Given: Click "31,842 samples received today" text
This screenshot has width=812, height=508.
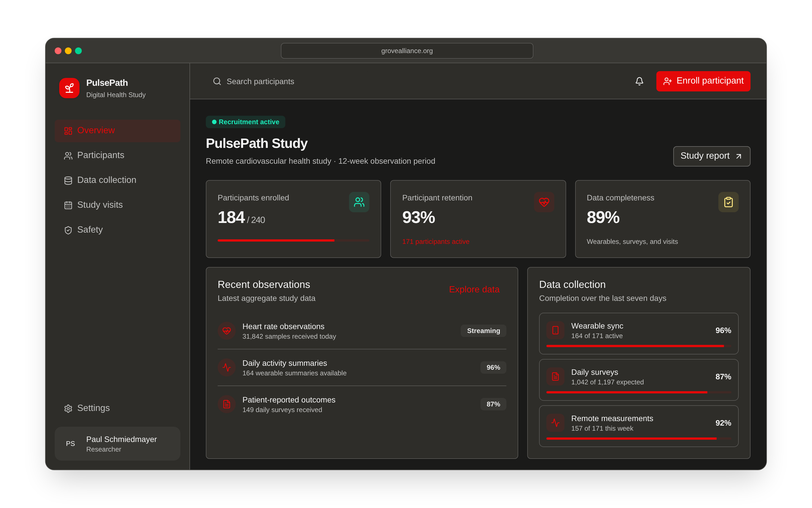Looking at the screenshot, I should pos(289,336).
